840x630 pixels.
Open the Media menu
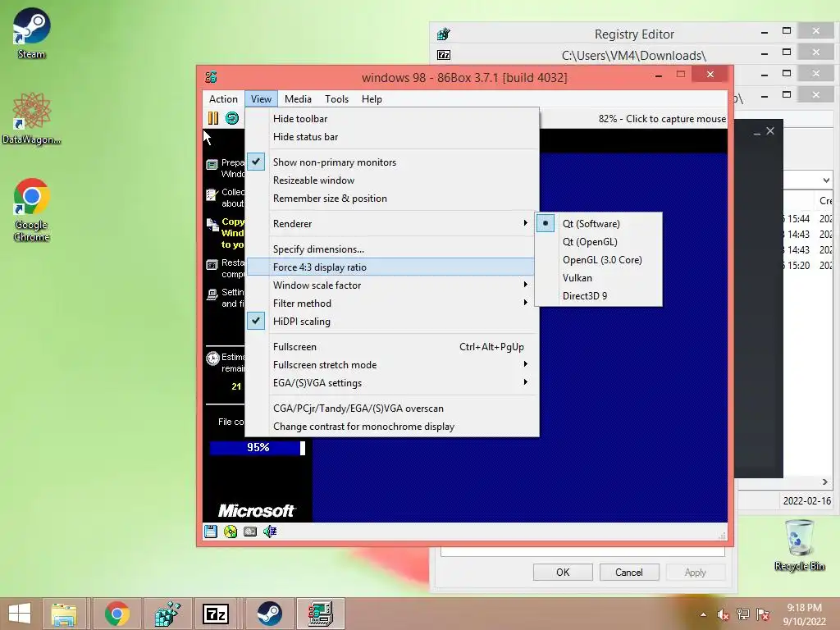(x=298, y=99)
